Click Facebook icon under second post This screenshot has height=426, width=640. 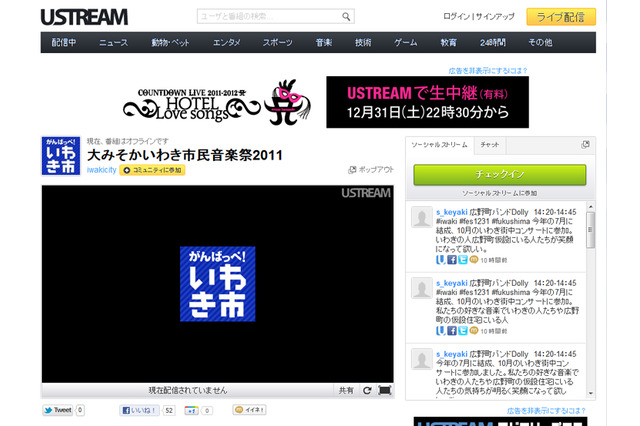pos(451,331)
